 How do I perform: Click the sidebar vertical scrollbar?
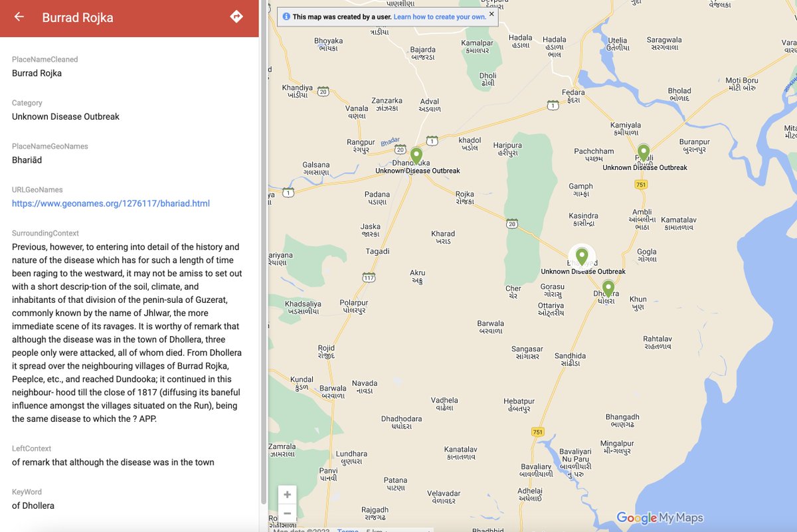tap(264, 252)
